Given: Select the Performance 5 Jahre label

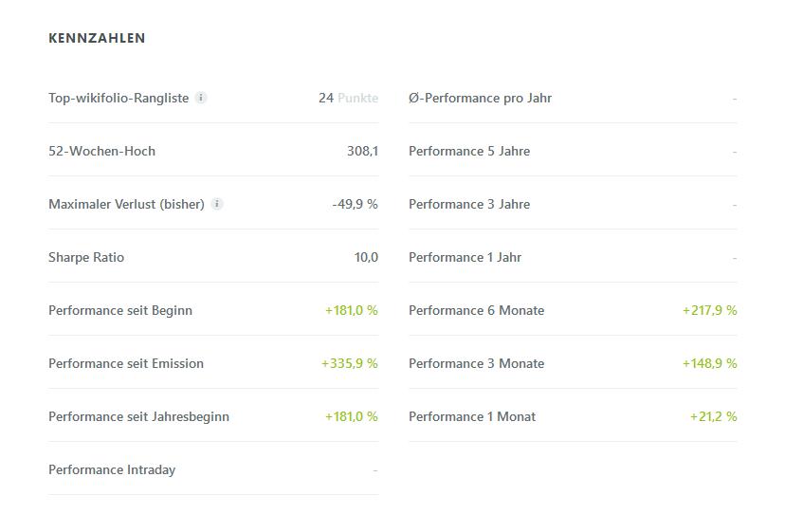Looking at the screenshot, I should coord(469,151).
